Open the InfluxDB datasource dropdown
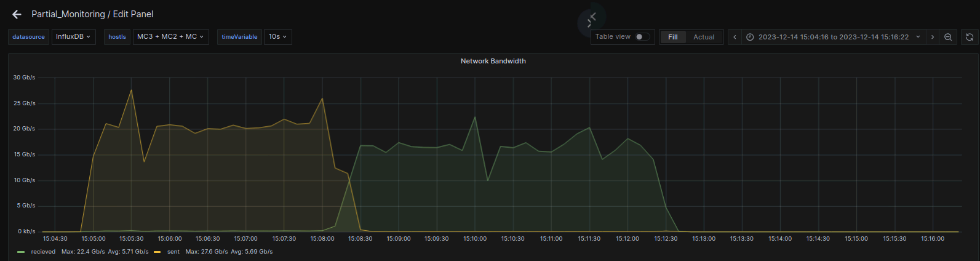 (x=74, y=37)
